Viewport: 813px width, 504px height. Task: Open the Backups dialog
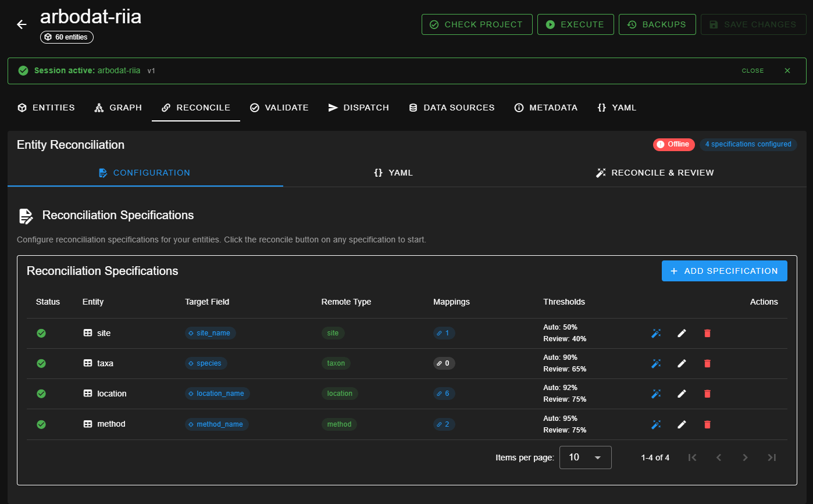click(x=657, y=24)
